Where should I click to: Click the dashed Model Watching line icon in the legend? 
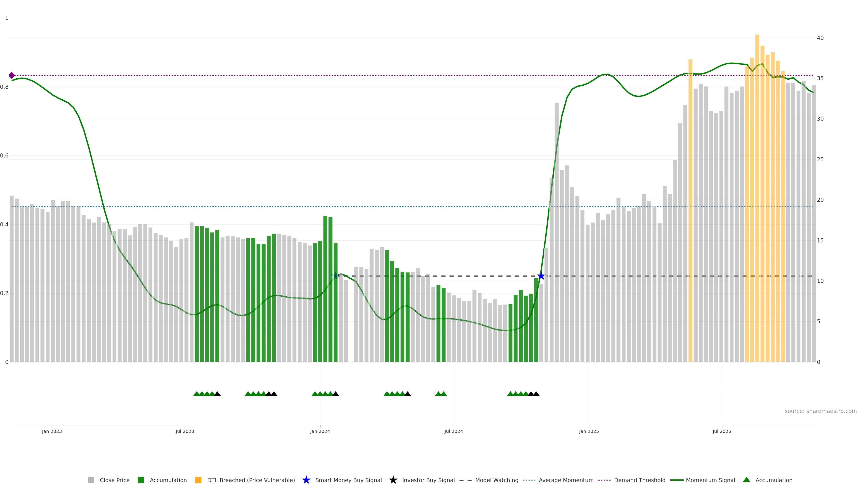coord(465,480)
